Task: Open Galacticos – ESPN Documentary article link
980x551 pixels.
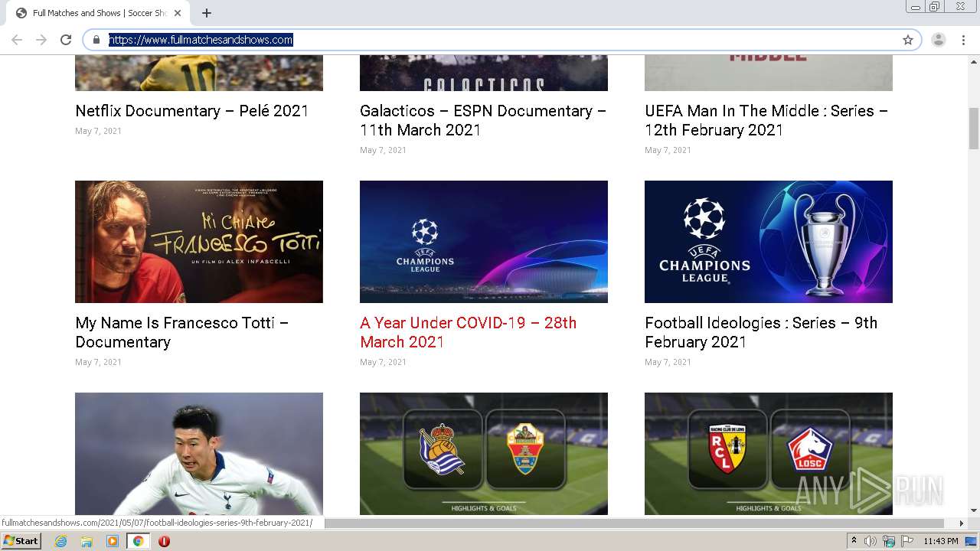Action: pyautogui.click(x=483, y=120)
